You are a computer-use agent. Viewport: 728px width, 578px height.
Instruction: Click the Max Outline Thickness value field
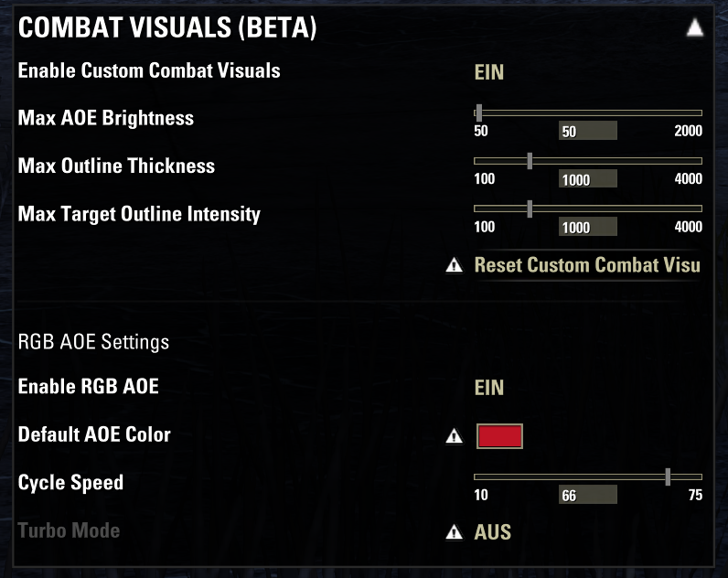coord(587,179)
